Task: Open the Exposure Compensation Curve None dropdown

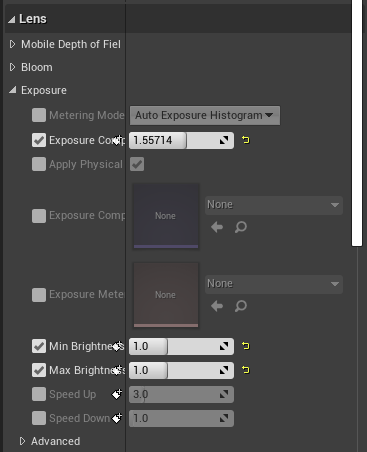Action: coord(274,205)
